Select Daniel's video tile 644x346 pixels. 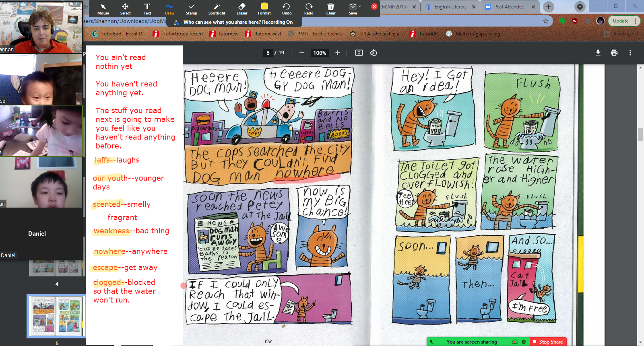click(x=41, y=233)
